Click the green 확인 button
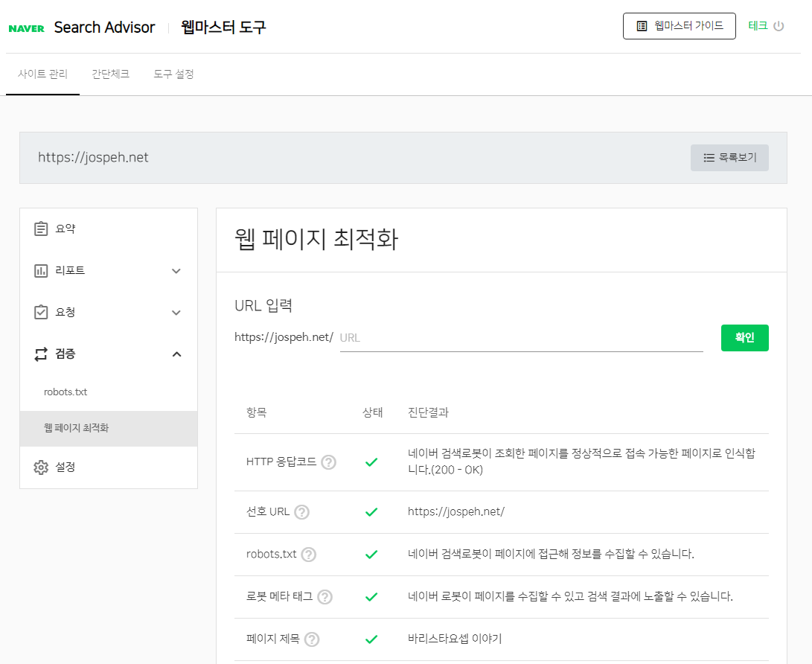Image resolution: width=812 pixels, height=664 pixels. [x=745, y=338]
